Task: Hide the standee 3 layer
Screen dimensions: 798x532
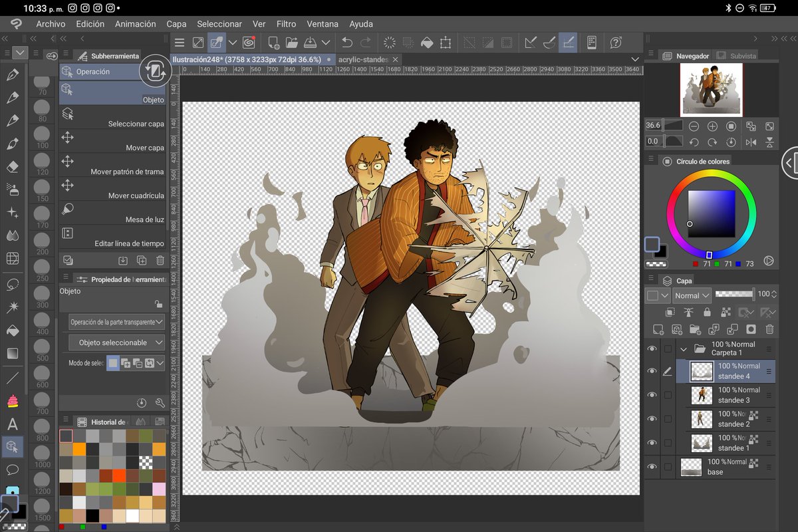Action: (x=652, y=395)
